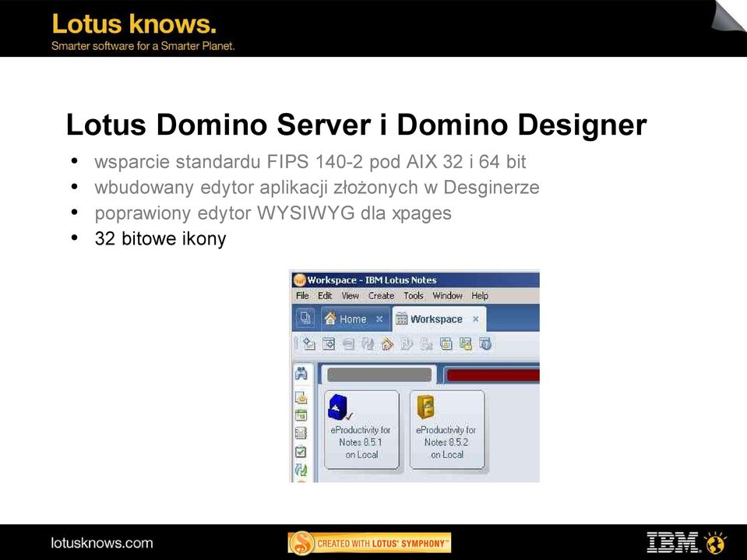Click the first toolbar icon with a star
747x560 pixels.
pos(308,343)
